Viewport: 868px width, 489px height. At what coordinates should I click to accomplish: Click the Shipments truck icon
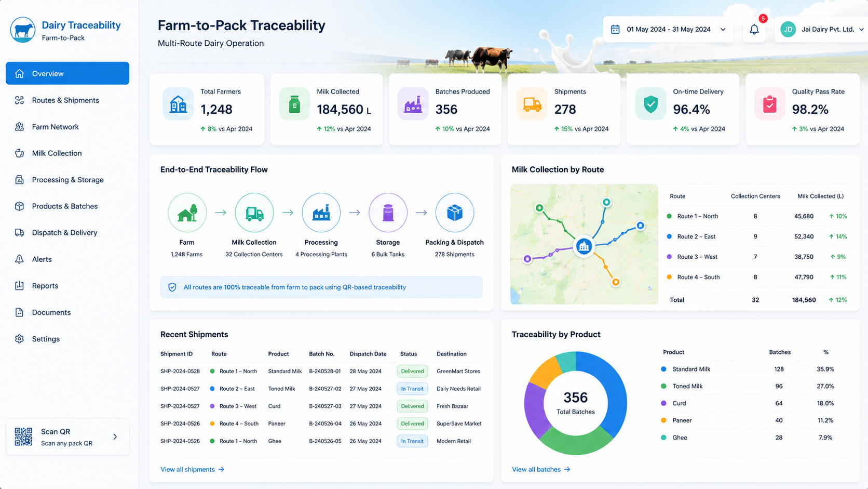pyautogui.click(x=532, y=104)
